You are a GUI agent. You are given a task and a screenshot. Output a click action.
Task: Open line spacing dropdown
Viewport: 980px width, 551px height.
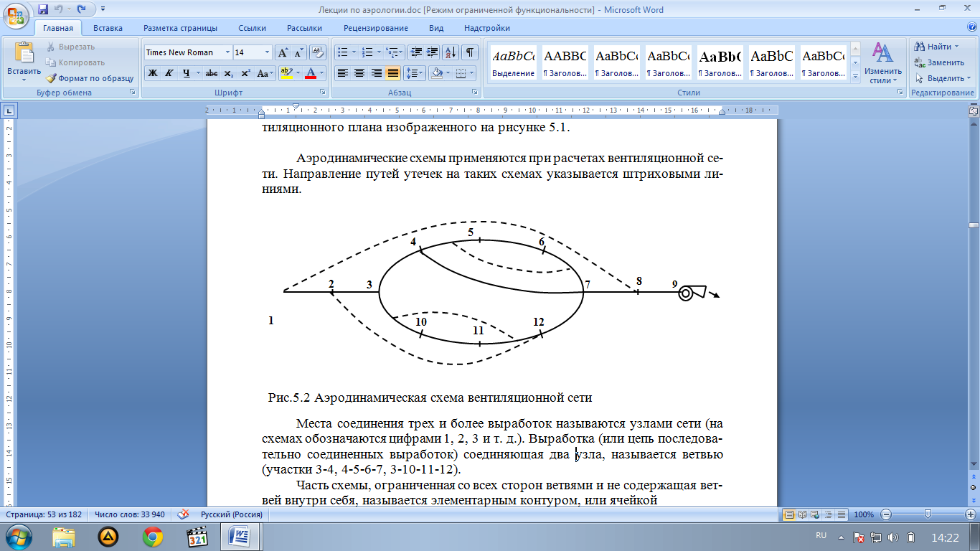coord(415,73)
